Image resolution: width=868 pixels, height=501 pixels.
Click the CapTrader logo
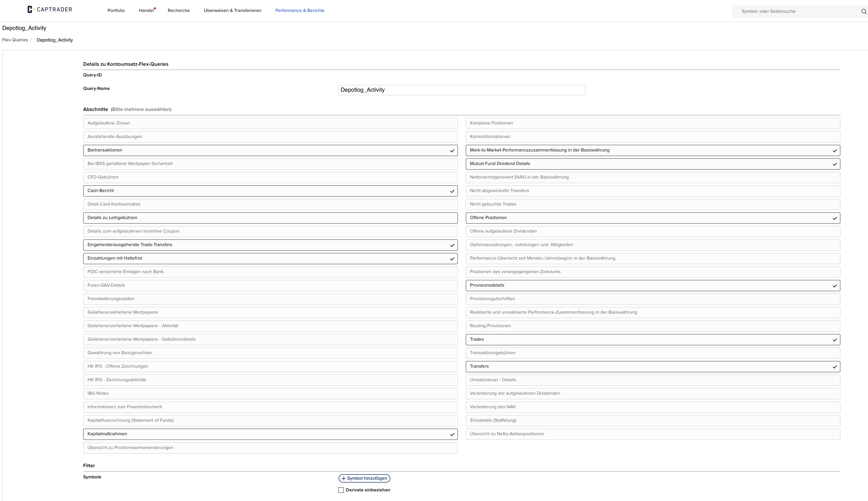coord(50,9)
